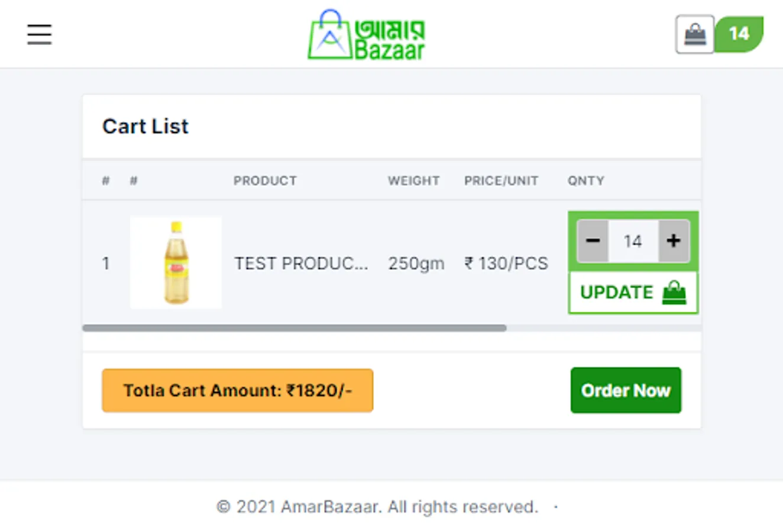
Task: Click the AmarBazaar copyright footer text
Action: point(377,507)
